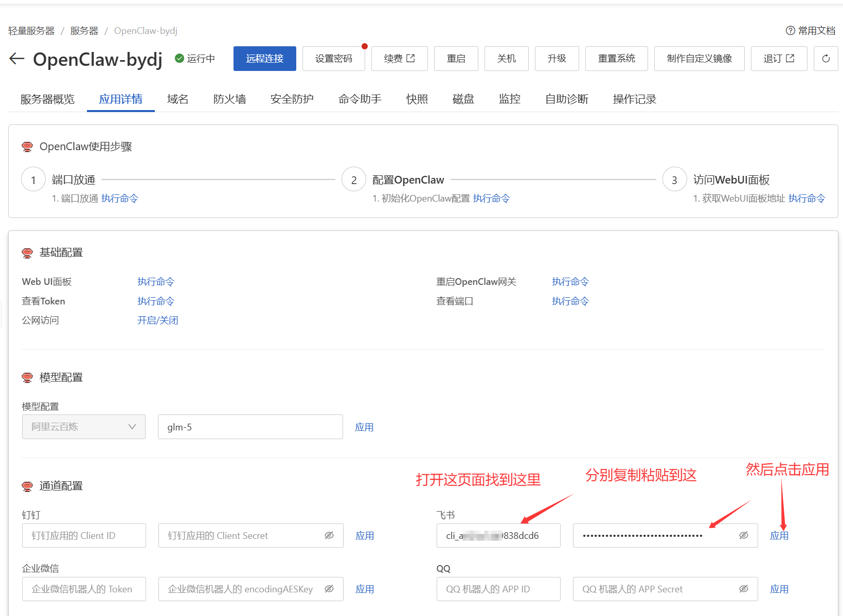
Task: Click the 钉钉应用的 Client ID input field
Action: (x=83, y=535)
